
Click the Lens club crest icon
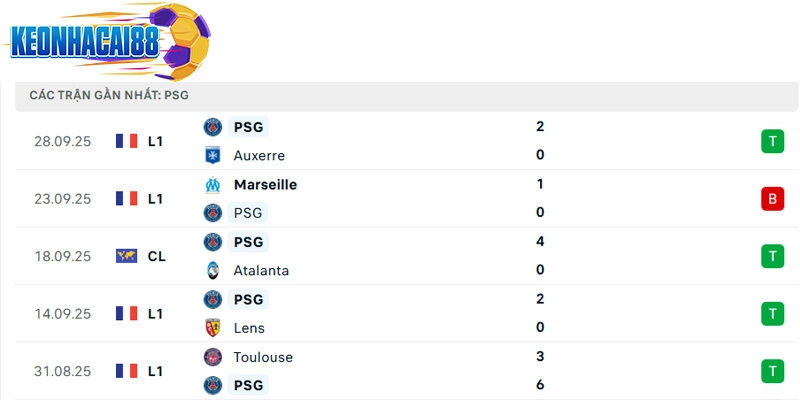pyautogui.click(x=212, y=328)
